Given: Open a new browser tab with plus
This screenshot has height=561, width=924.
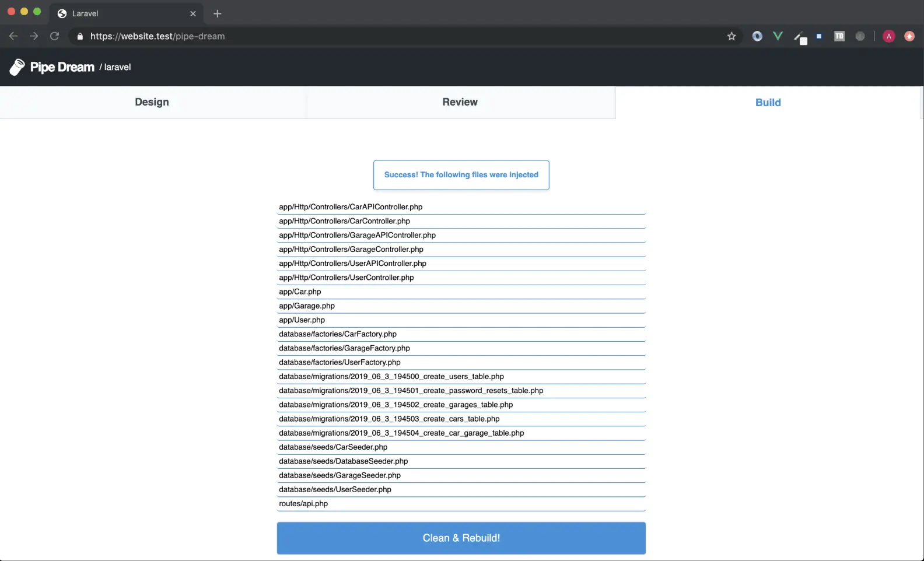Looking at the screenshot, I should pos(218,13).
